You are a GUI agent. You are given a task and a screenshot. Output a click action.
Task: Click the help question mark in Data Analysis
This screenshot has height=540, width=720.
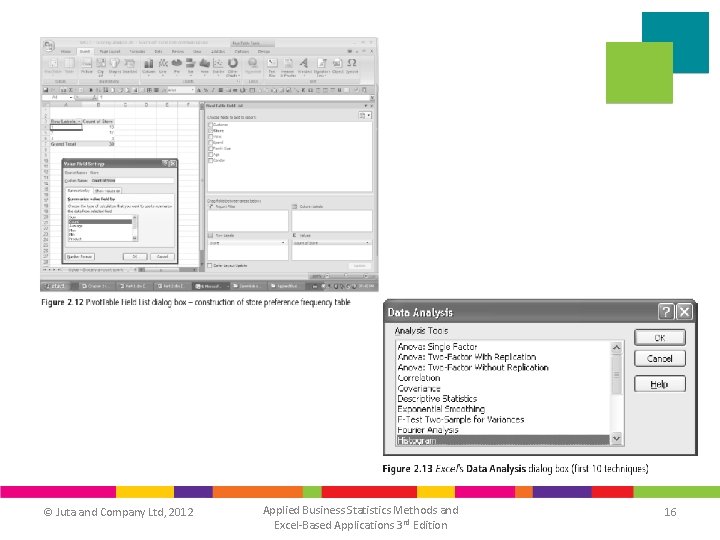pos(666,312)
